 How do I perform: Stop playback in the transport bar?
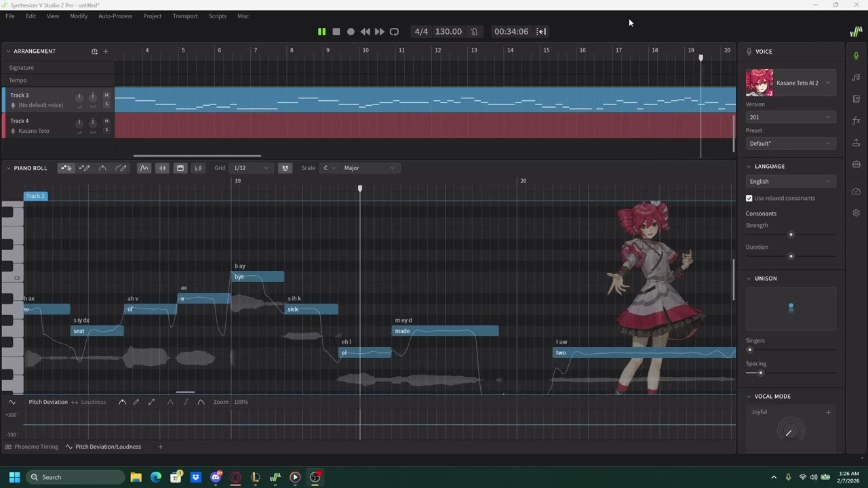[336, 31]
